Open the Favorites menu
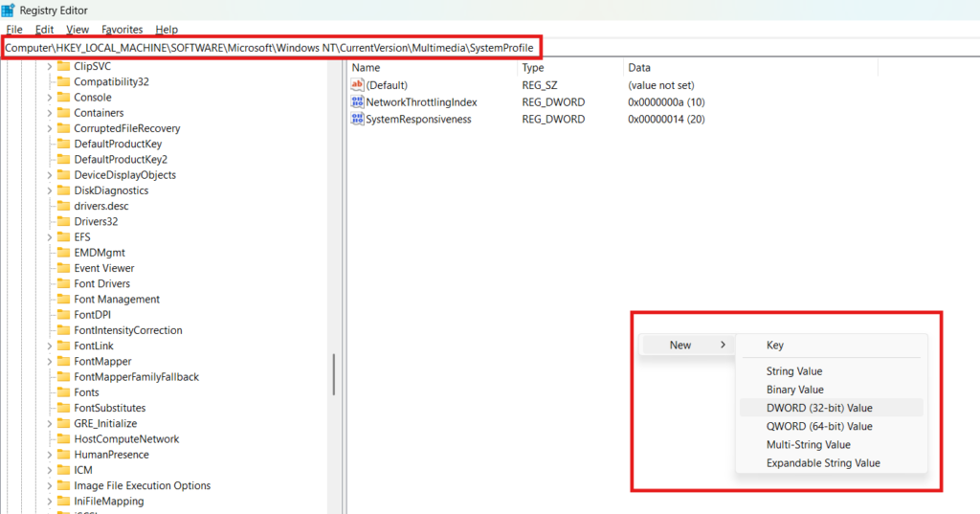 coord(122,30)
